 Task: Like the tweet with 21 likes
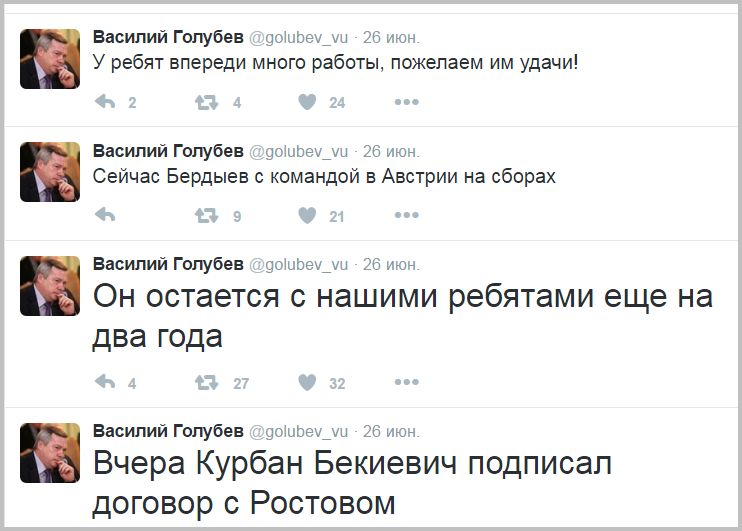(308, 215)
